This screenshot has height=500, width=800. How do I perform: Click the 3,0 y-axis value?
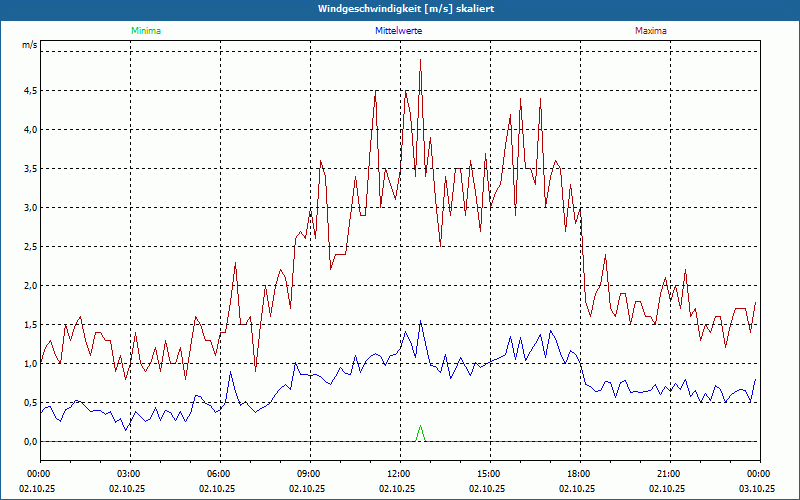[31, 208]
